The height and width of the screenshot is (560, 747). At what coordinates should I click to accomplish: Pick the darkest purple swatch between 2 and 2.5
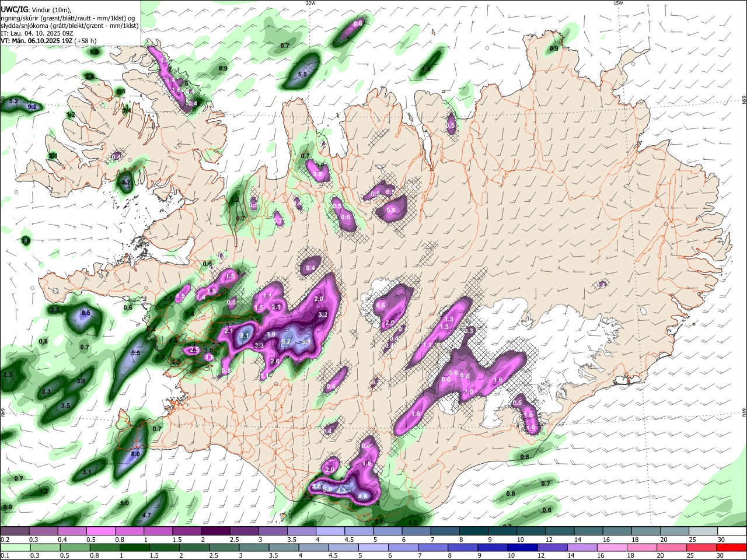coord(215,531)
